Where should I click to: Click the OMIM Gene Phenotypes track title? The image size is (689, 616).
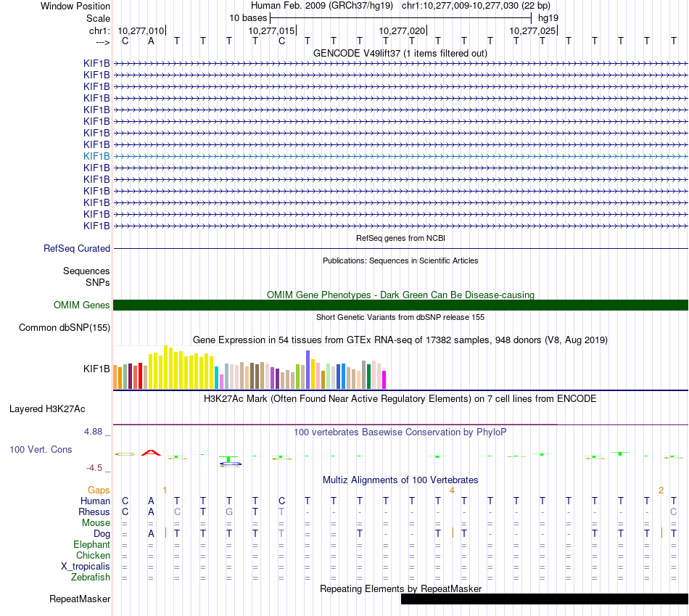(400, 295)
